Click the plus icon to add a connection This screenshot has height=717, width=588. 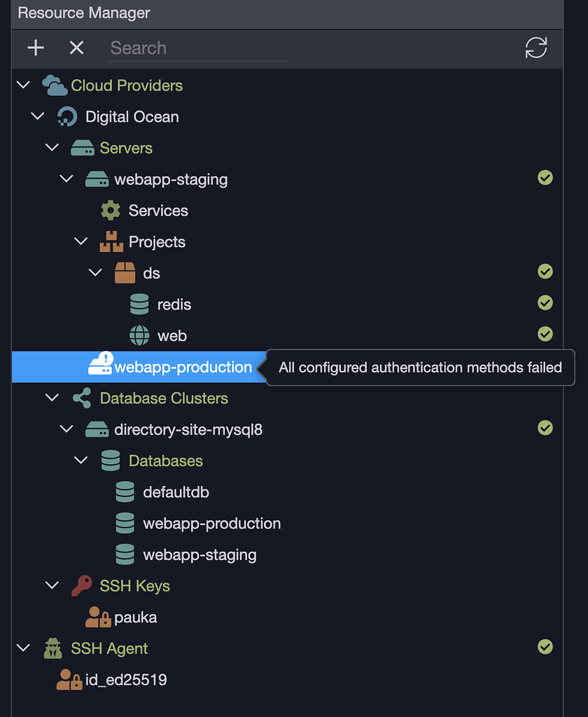pyautogui.click(x=35, y=48)
